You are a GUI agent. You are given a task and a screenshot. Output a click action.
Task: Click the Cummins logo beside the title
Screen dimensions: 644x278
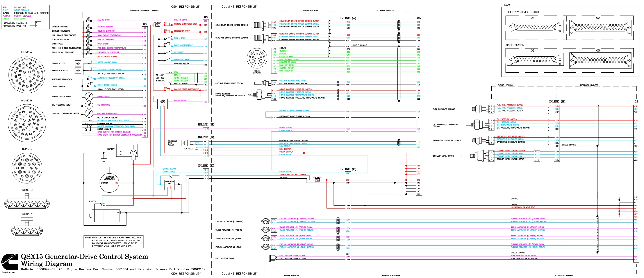coord(9,262)
